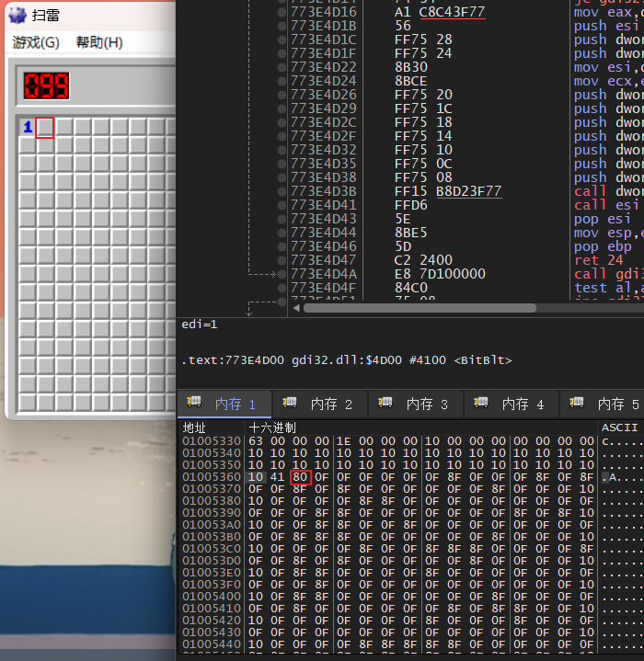The image size is (644, 661).
Task: Toggle breakpoint dot at address 773E4D1B
Action: 282,26
